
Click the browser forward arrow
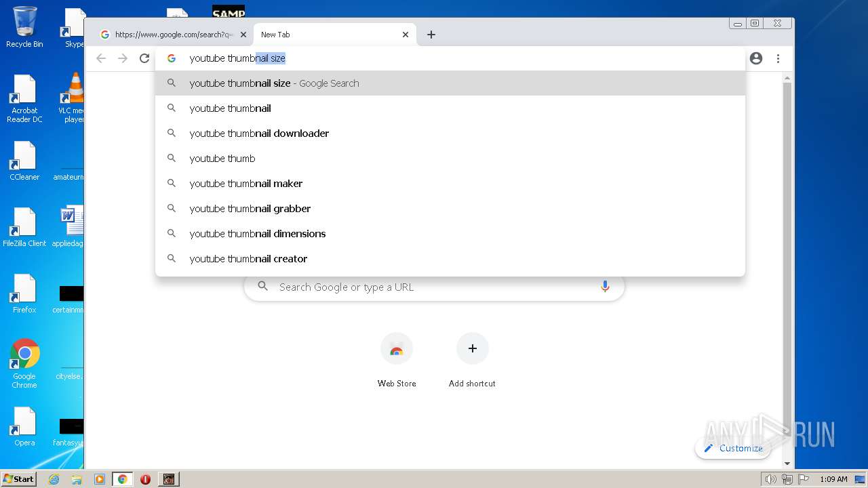pyautogui.click(x=123, y=58)
